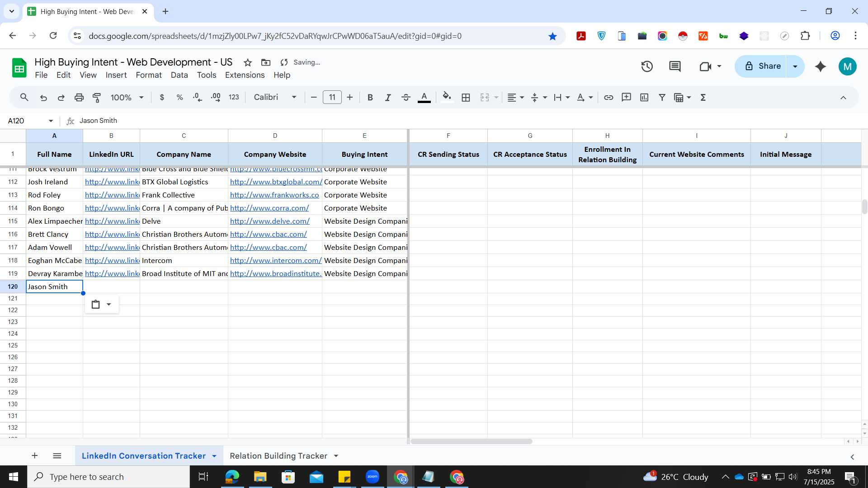Open the fill color picker

447,97
